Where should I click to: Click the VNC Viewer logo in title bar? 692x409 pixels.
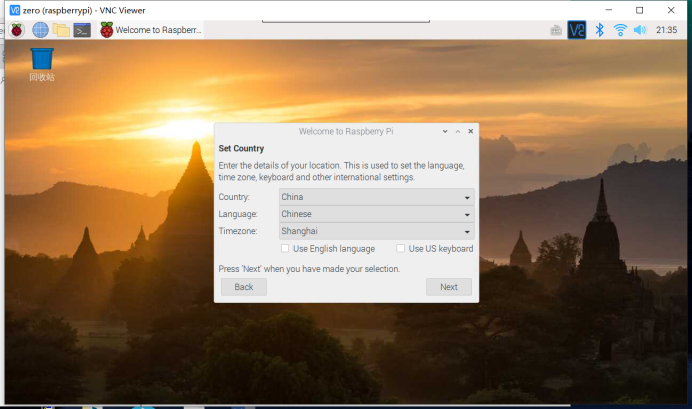(15, 10)
